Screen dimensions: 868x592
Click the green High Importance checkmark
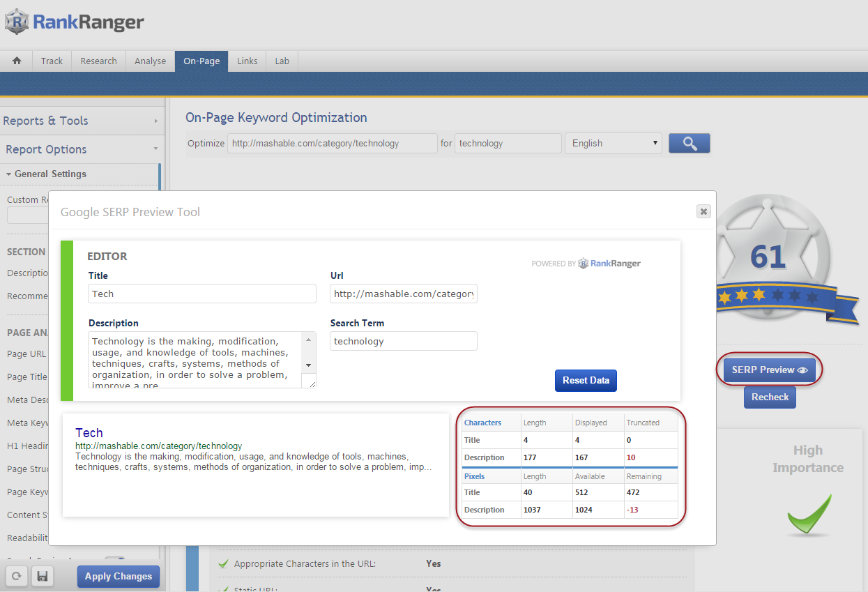pos(809,515)
